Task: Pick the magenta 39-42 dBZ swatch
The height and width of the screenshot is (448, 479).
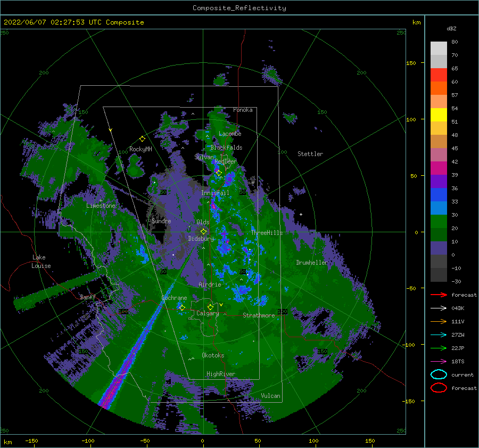Action: 439,168
